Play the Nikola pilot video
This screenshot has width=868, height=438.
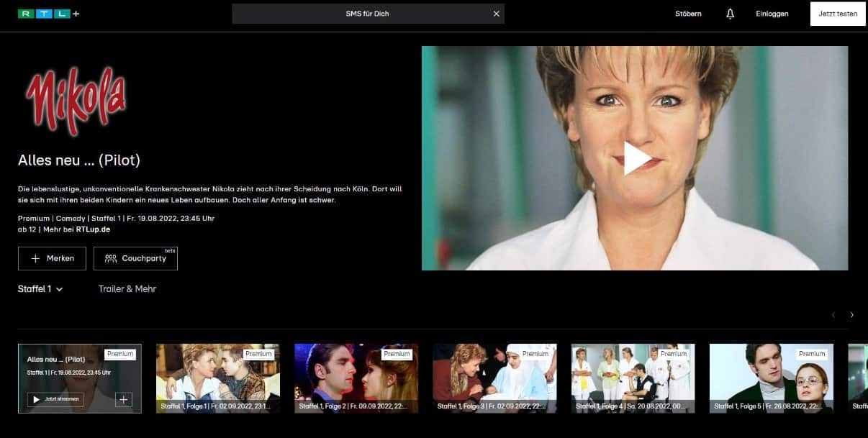pyautogui.click(x=636, y=158)
